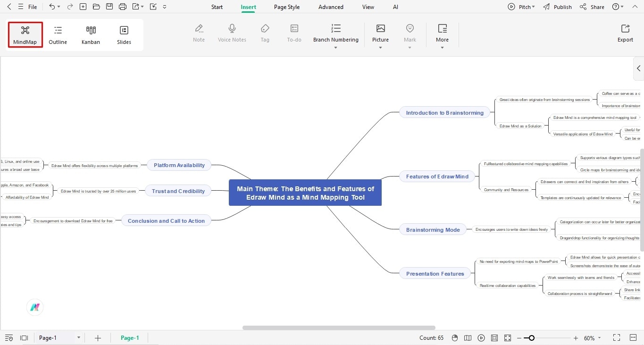Add a new page with plus button

[98, 338]
